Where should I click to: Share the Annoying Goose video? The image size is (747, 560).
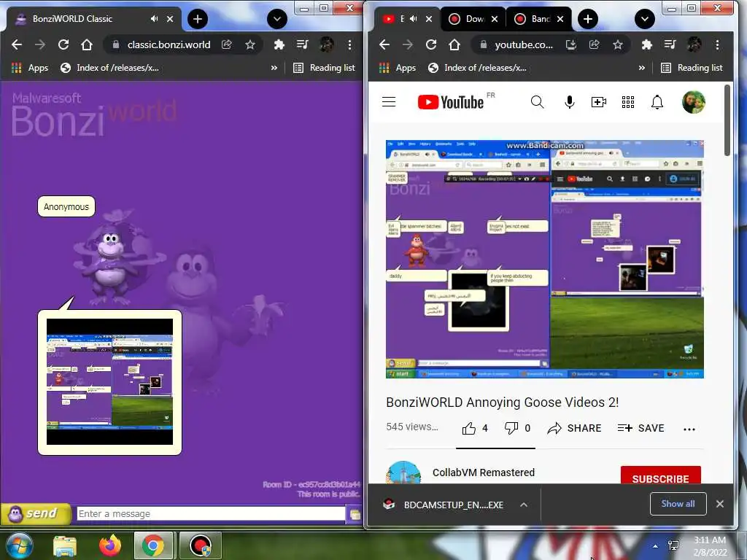click(574, 428)
